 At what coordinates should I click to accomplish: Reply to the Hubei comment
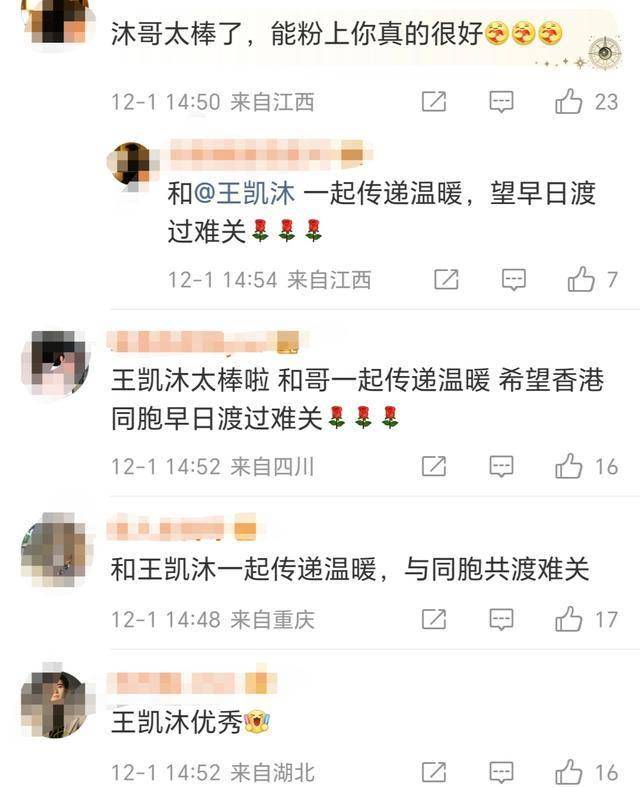pyautogui.click(x=501, y=772)
